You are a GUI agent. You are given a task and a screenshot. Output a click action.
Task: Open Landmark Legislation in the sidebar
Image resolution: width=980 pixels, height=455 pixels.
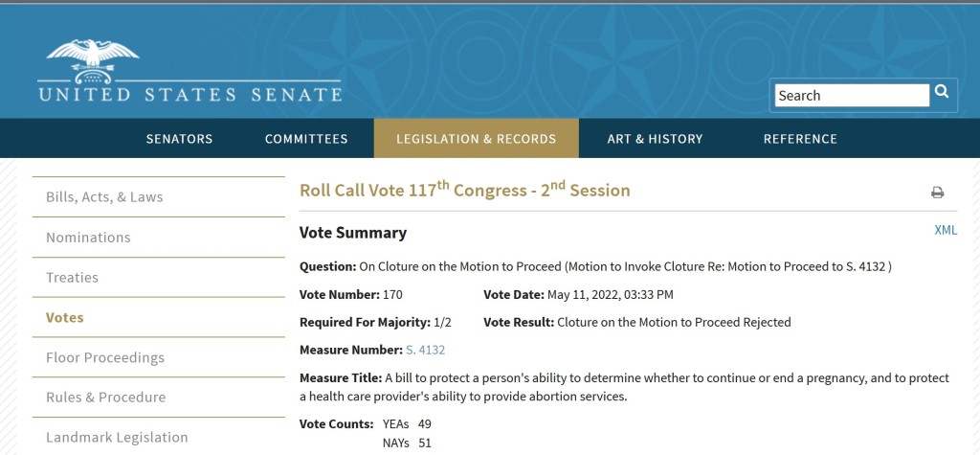pos(117,438)
